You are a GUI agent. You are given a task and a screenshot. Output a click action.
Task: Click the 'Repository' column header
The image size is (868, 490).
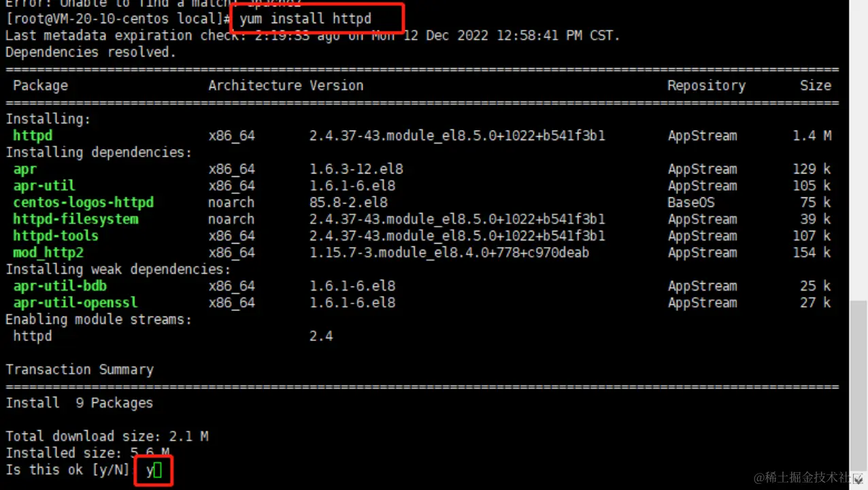pyautogui.click(x=706, y=86)
